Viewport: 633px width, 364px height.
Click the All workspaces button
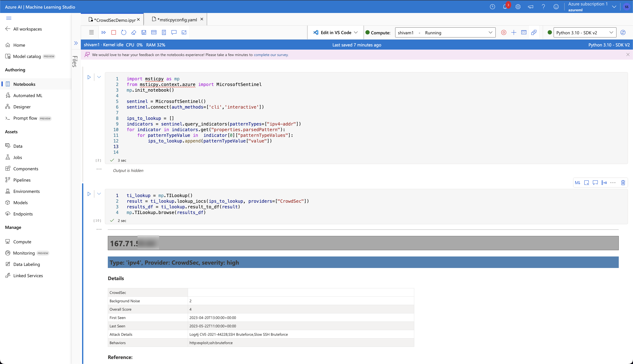pos(27,29)
